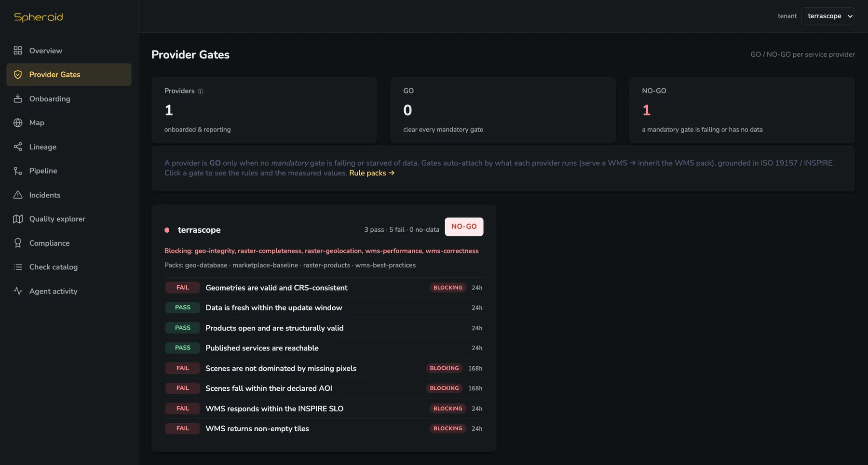The image size is (868, 465).
Task: Click the red 'Blocking: geo-integrity…' line
Action: point(322,251)
